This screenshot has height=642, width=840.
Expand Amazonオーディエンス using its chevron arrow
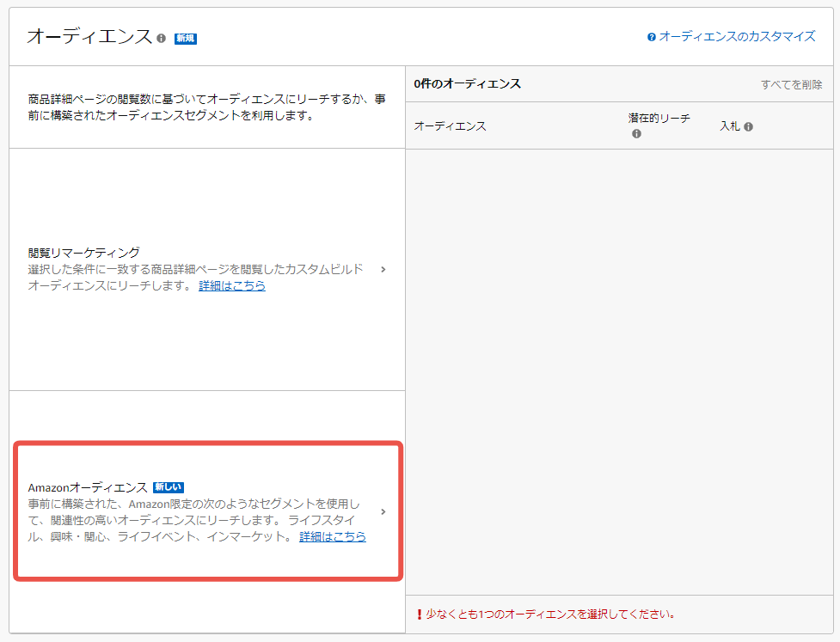pos(383,512)
